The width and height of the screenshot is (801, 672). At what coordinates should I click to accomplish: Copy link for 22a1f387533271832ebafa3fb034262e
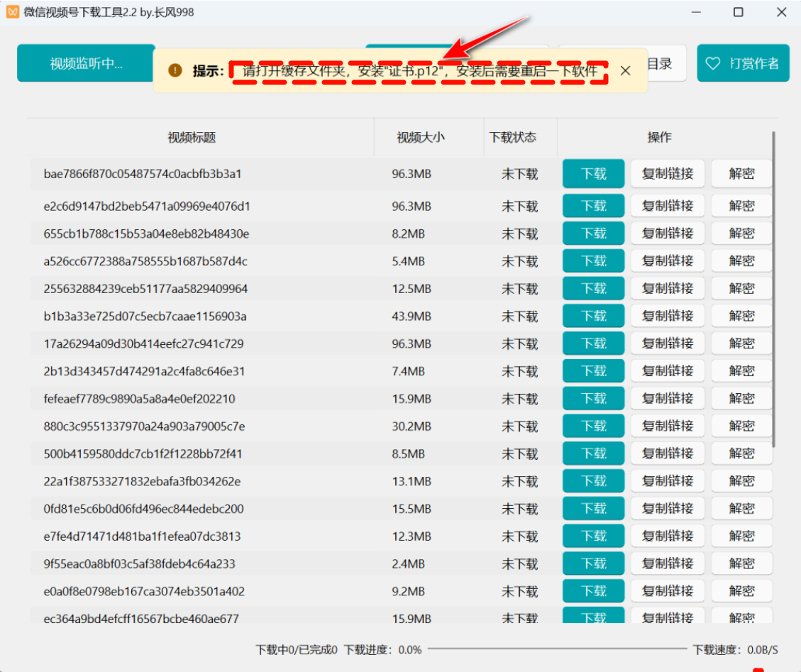[x=668, y=481]
